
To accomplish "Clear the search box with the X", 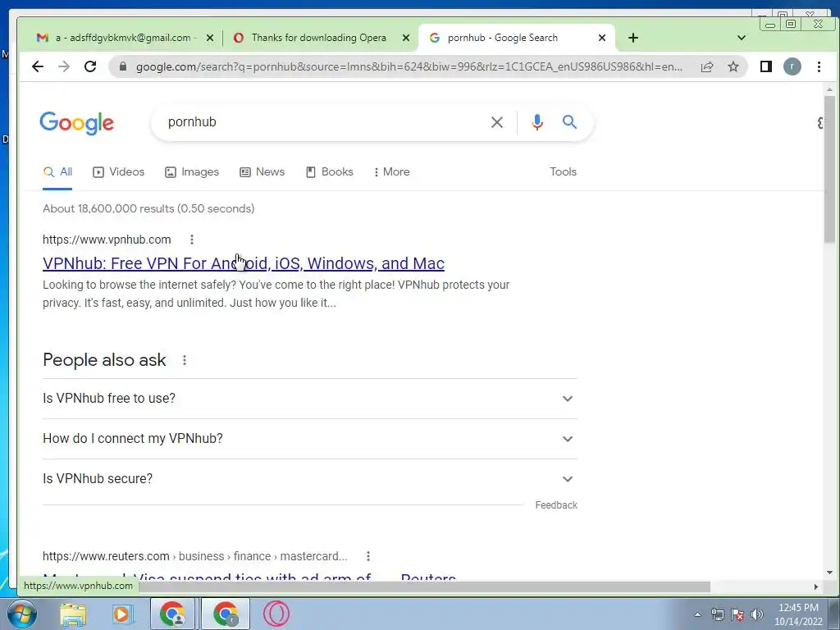I will pyautogui.click(x=496, y=122).
